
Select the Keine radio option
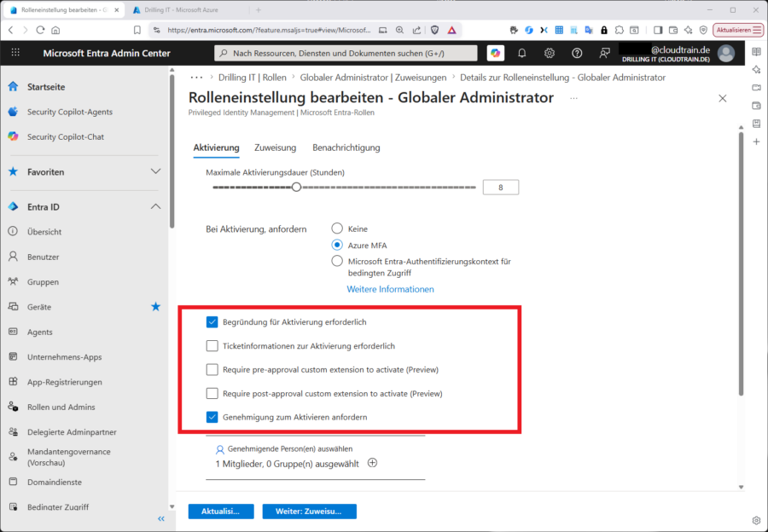click(337, 228)
